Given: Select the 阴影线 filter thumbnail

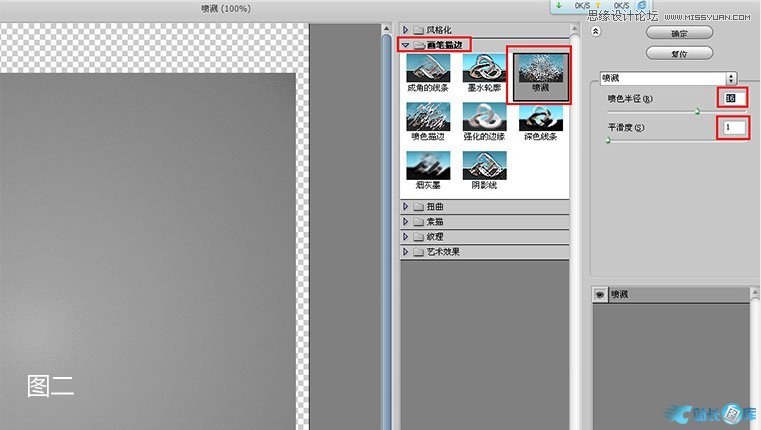Looking at the screenshot, I should click(x=484, y=166).
